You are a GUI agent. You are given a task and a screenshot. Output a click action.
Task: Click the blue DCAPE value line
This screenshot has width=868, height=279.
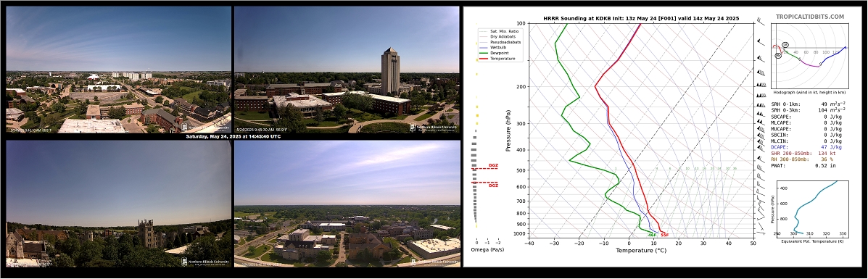point(806,147)
